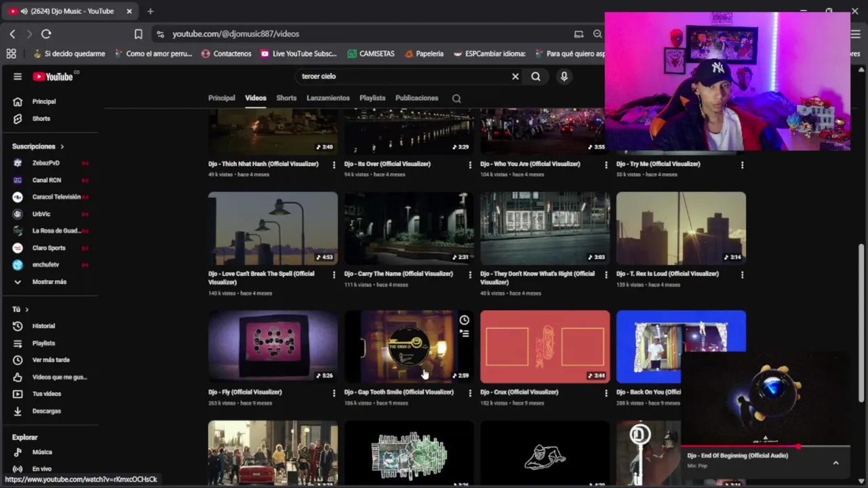Click the browser address bar URL
This screenshot has height=488, width=868.
[236, 34]
